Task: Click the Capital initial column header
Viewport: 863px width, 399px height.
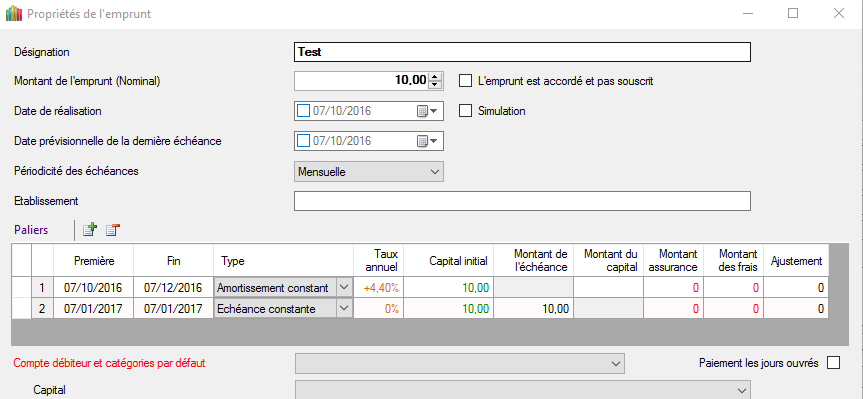Action: 449,261
